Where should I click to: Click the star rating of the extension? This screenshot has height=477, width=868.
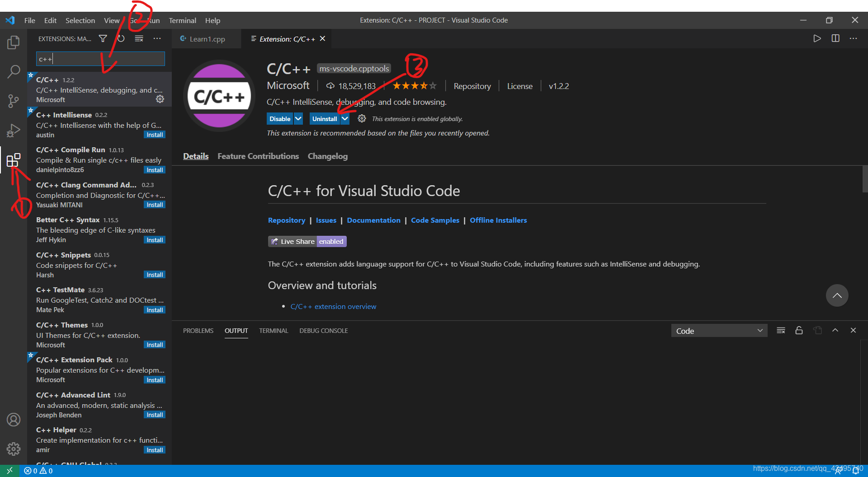[x=415, y=85]
